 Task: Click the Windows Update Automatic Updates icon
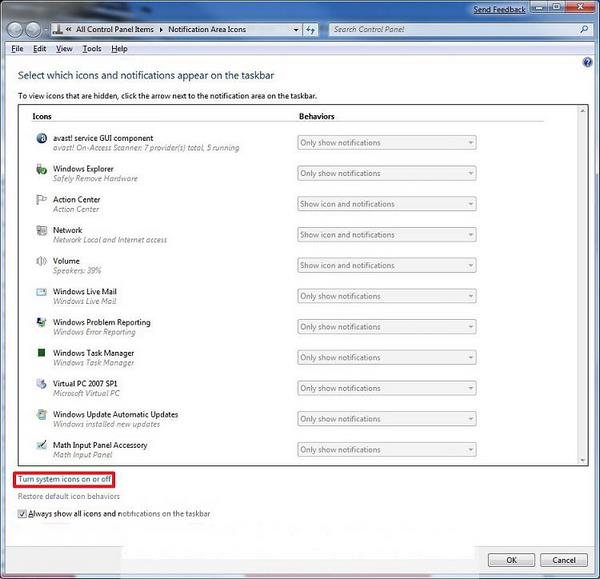coord(41,414)
